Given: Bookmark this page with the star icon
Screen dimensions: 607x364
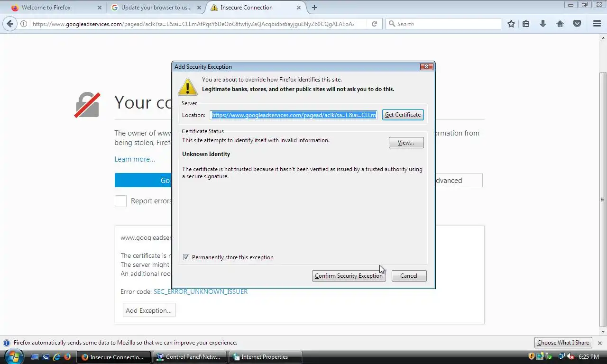Looking at the screenshot, I should 511,24.
